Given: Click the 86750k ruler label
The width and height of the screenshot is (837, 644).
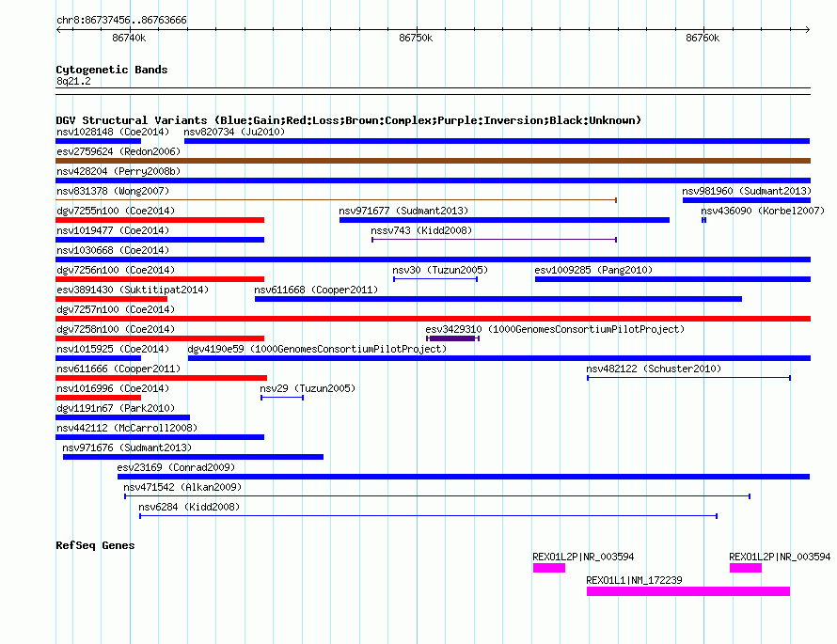Looking at the screenshot, I should tap(416, 38).
